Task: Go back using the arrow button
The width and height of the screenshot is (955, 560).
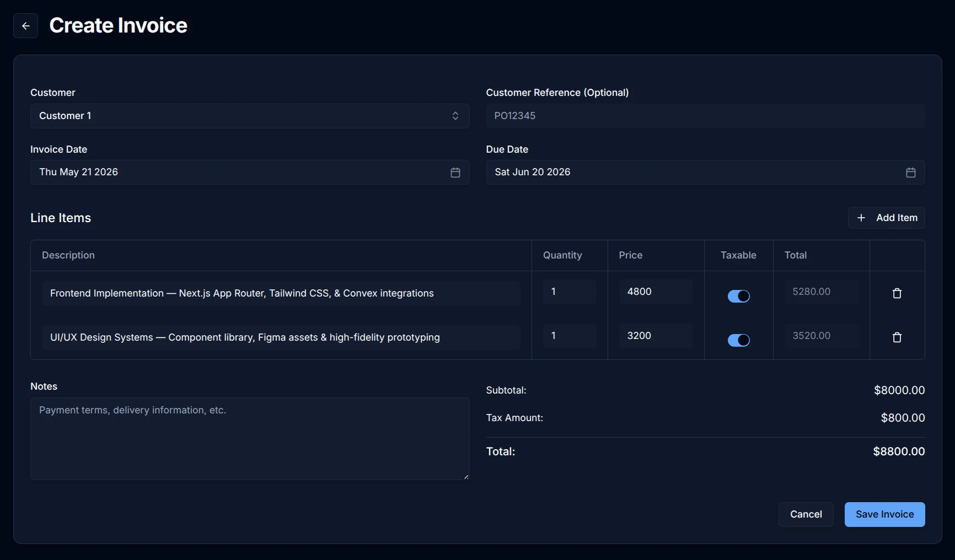Action: [25, 26]
